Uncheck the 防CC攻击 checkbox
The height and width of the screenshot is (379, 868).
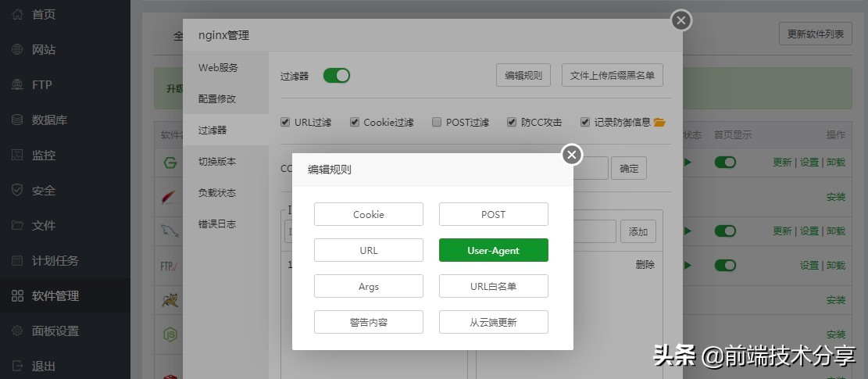[x=512, y=122]
